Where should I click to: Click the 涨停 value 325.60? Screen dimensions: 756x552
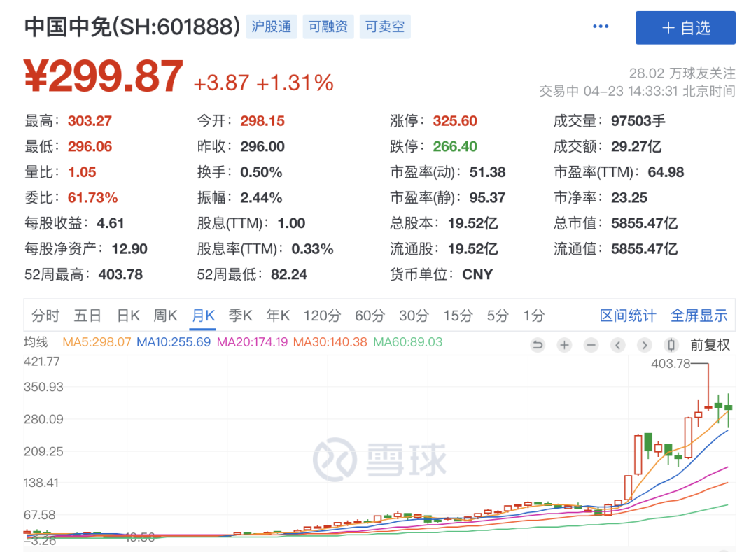[455, 121]
